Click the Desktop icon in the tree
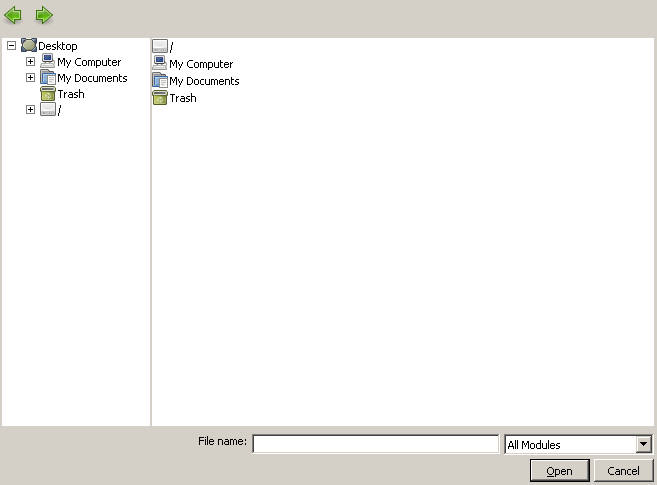The width and height of the screenshot is (657, 485). [x=29, y=46]
